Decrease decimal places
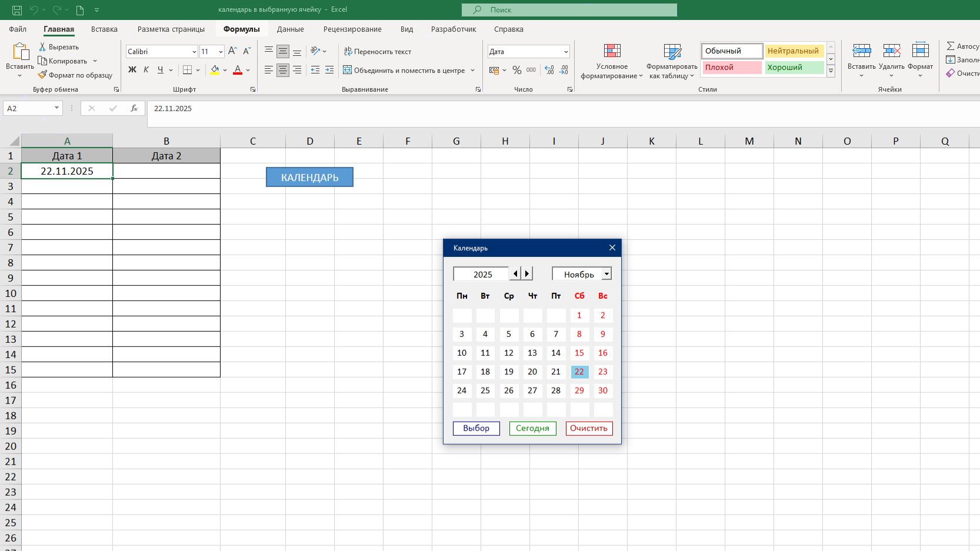Viewport: 980px width, 551px height. (x=564, y=70)
